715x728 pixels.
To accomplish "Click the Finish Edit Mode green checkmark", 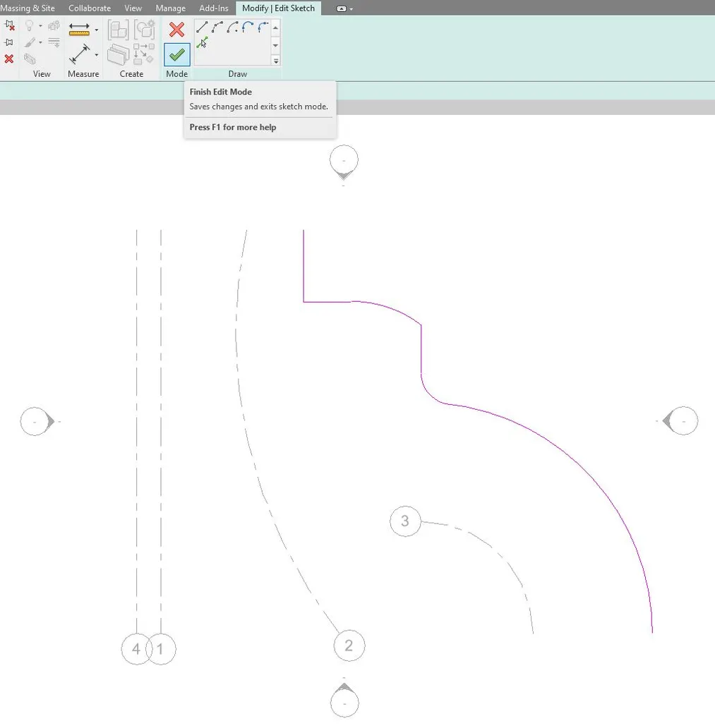I will click(x=176, y=54).
